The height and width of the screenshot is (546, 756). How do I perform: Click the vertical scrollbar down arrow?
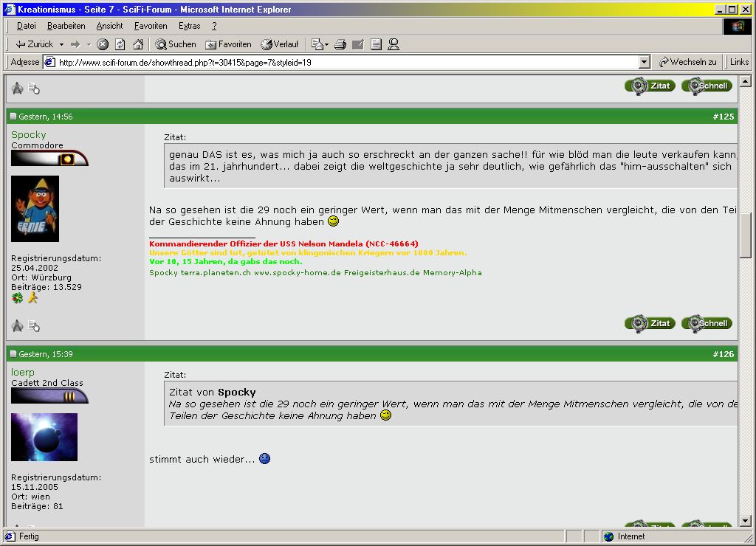pos(745,521)
